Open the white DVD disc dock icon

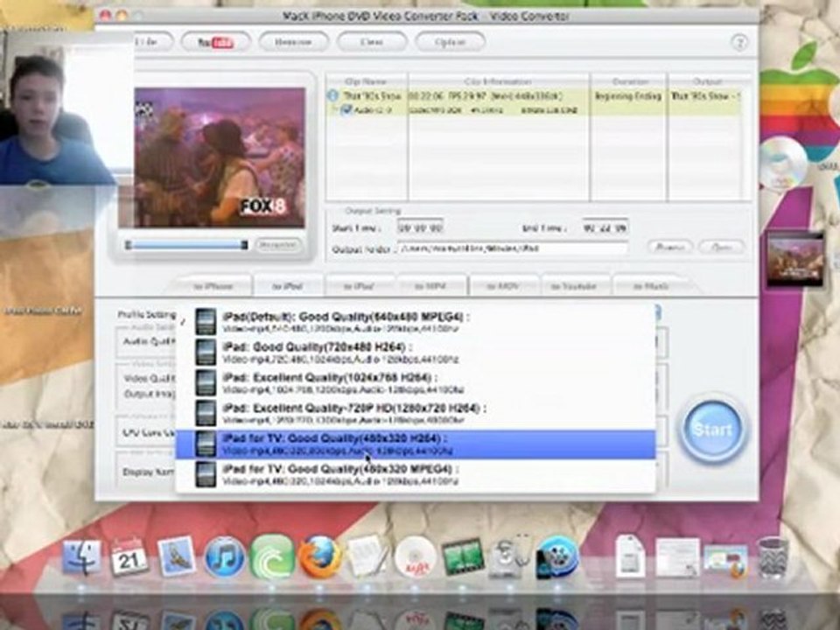click(415, 558)
